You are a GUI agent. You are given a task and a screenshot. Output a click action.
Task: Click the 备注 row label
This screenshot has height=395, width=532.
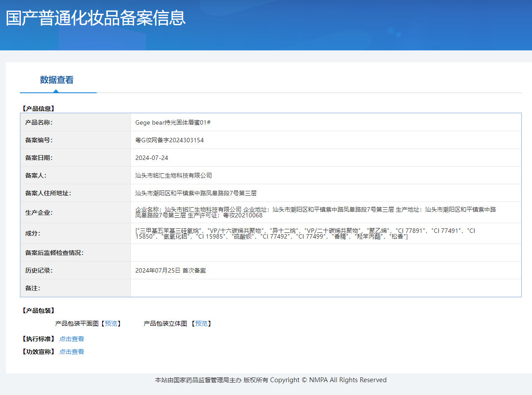pos(33,288)
